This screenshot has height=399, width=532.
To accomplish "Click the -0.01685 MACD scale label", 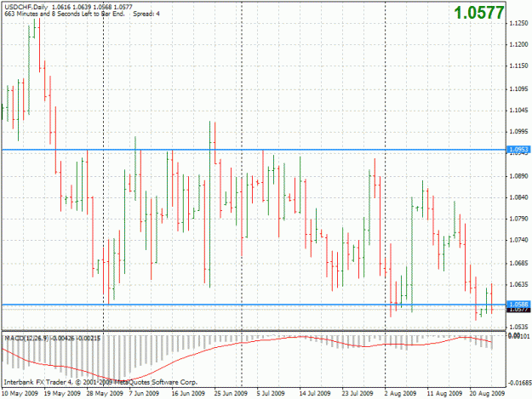I will [x=518, y=383].
